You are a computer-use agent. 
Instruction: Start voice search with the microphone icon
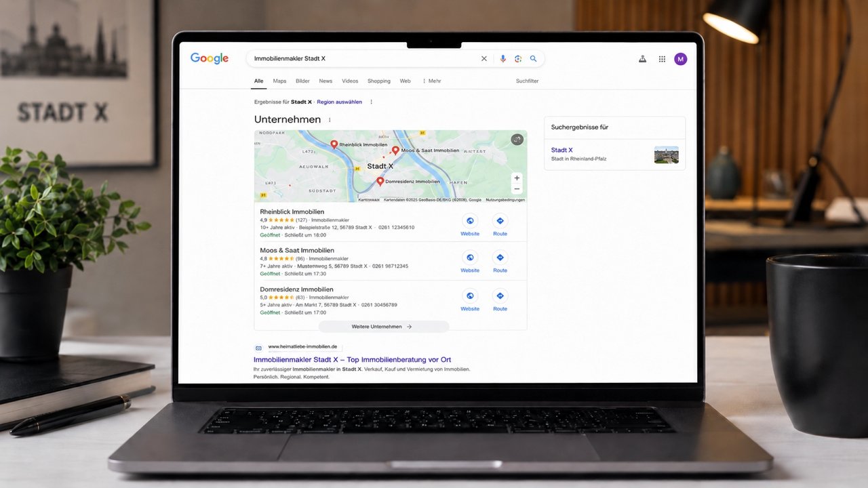point(502,59)
